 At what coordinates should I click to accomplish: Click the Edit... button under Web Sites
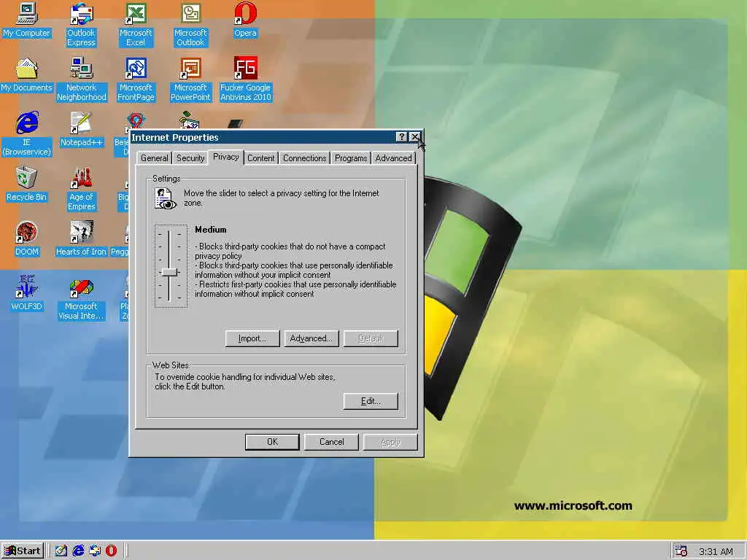pyautogui.click(x=371, y=401)
